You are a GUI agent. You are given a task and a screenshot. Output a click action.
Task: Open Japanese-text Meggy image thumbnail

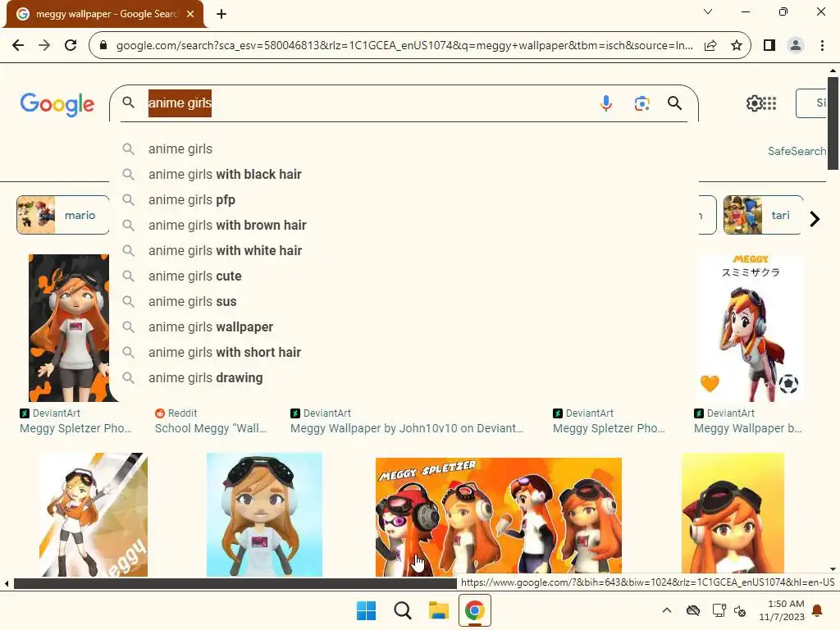[750, 328]
